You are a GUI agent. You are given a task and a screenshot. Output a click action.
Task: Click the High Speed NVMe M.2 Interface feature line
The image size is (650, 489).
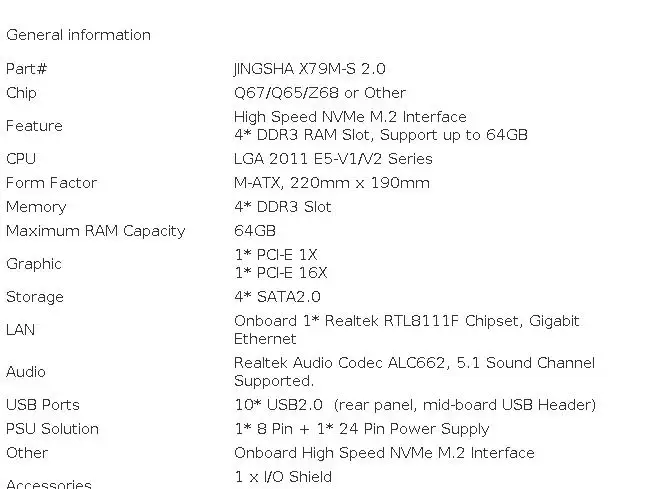[x=349, y=117]
